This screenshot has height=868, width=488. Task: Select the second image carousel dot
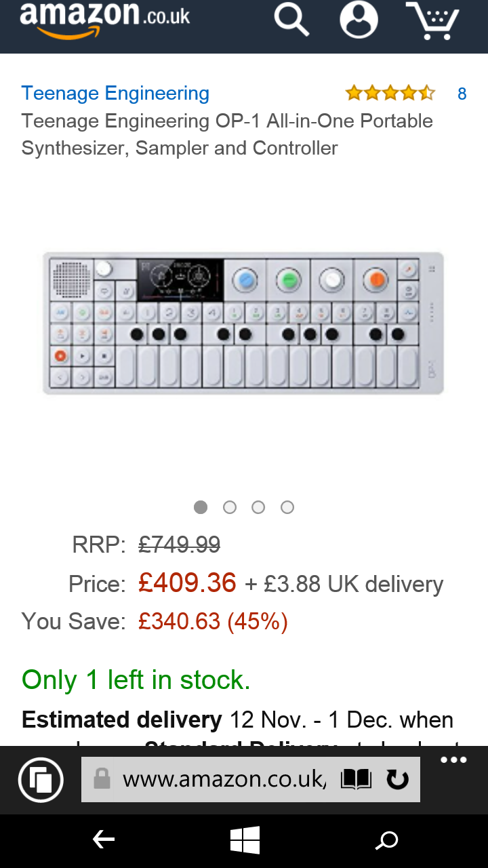click(230, 507)
